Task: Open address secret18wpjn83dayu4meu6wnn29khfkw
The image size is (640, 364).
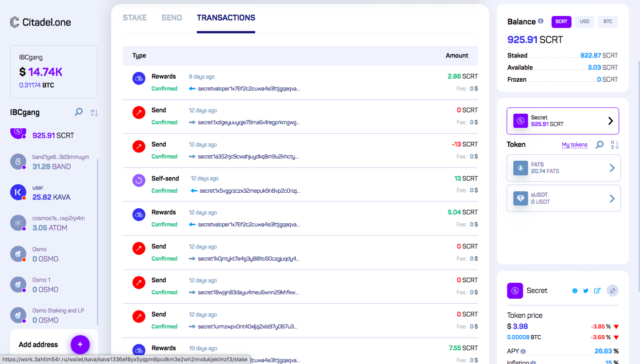Action: point(248,292)
